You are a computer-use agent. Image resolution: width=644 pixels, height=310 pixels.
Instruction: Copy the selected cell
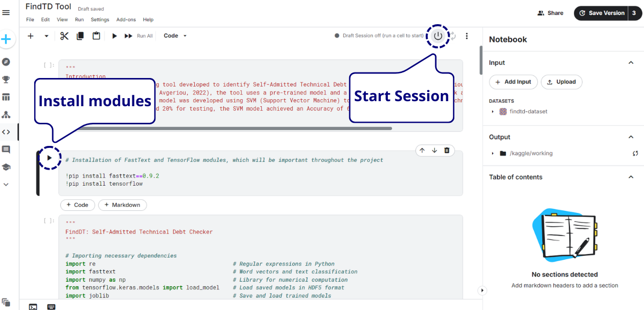tap(80, 36)
